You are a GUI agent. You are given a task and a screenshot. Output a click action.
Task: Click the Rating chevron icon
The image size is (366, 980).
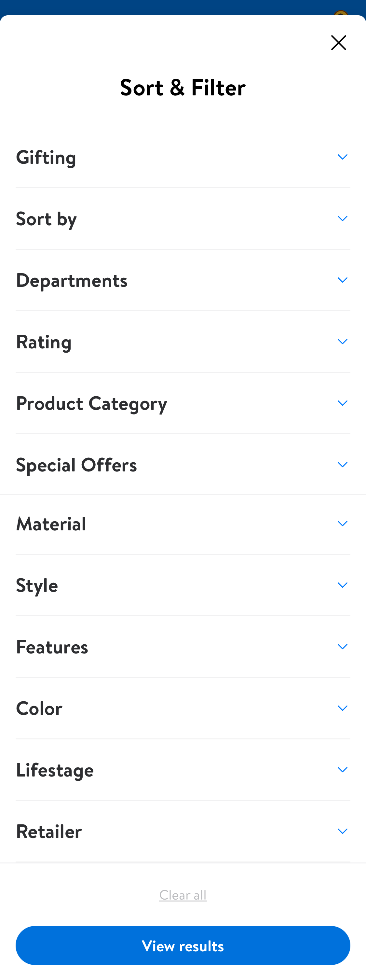tap(342, 341)
